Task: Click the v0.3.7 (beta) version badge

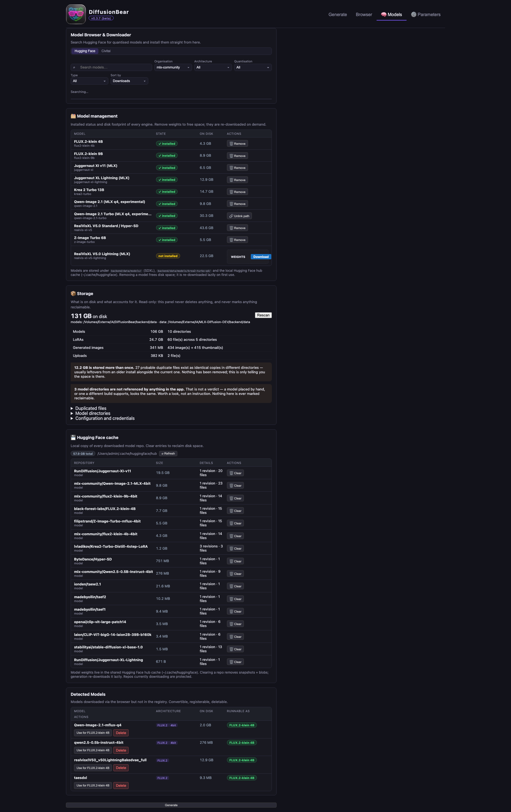Action: [101, 18]
